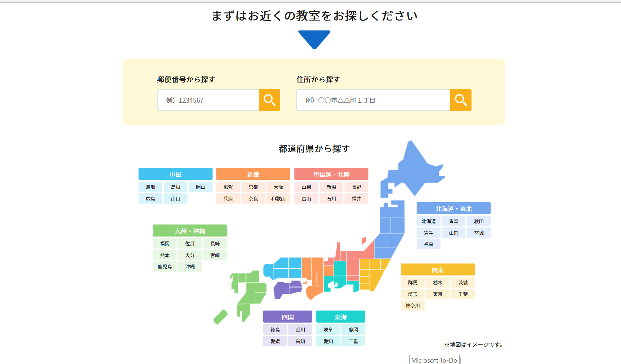The height and width of the screenshot is (364, 621).
Task: Pick the 佐賀 prefecture button
Action: [x=190, y=244]
